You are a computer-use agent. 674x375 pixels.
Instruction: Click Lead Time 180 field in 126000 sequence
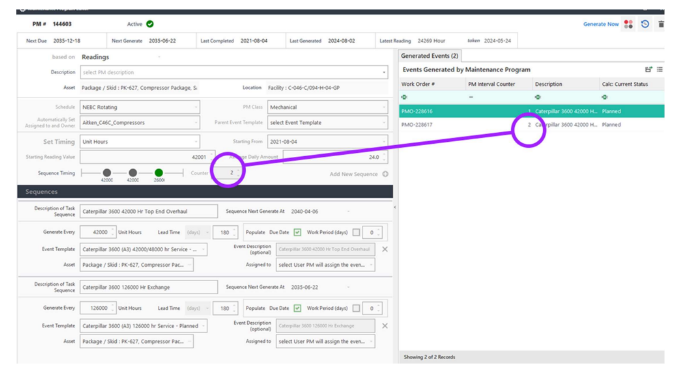point(225,308)
